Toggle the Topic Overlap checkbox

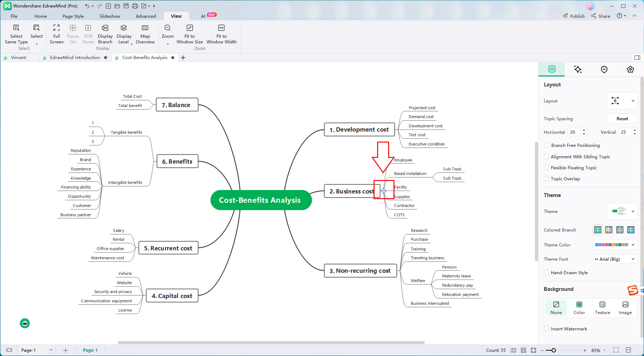pyautogui.click(x=547, y=179)
